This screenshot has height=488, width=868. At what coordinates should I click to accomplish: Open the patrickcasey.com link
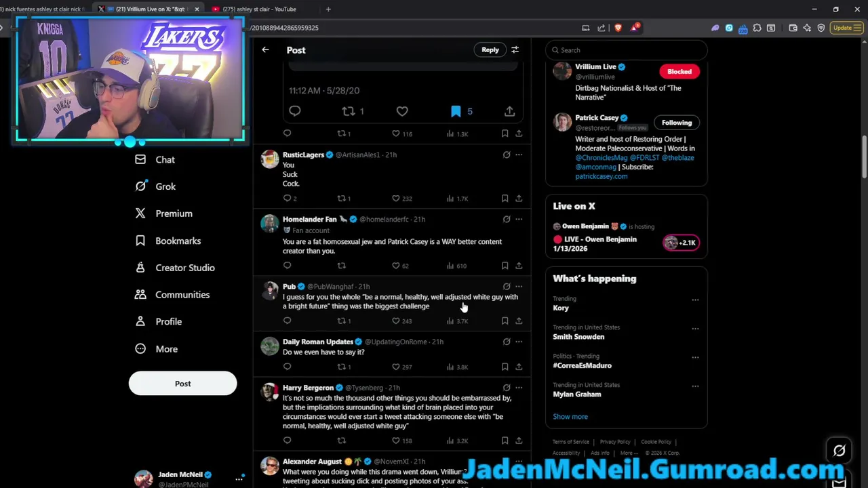(601, 176)
